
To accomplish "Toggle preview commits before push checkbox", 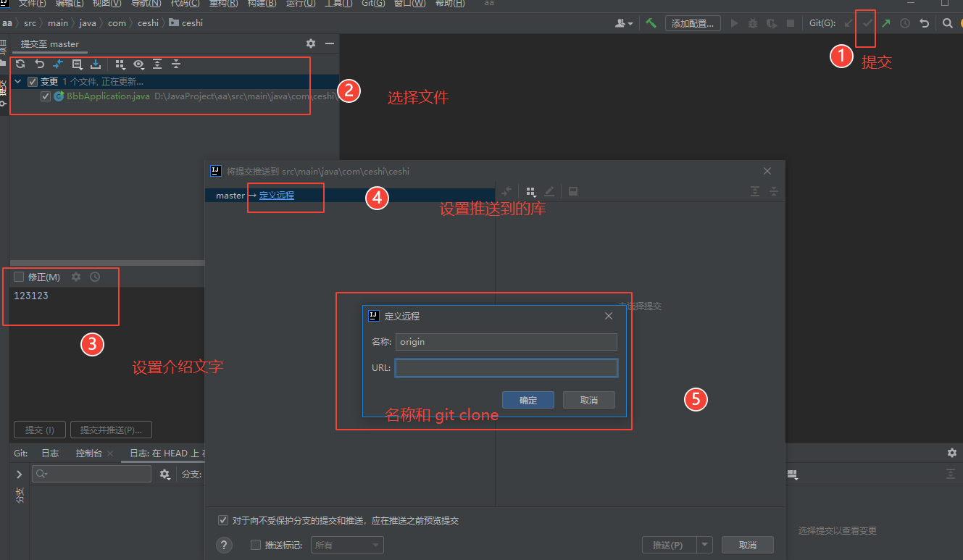I will [x=223, y=520].
